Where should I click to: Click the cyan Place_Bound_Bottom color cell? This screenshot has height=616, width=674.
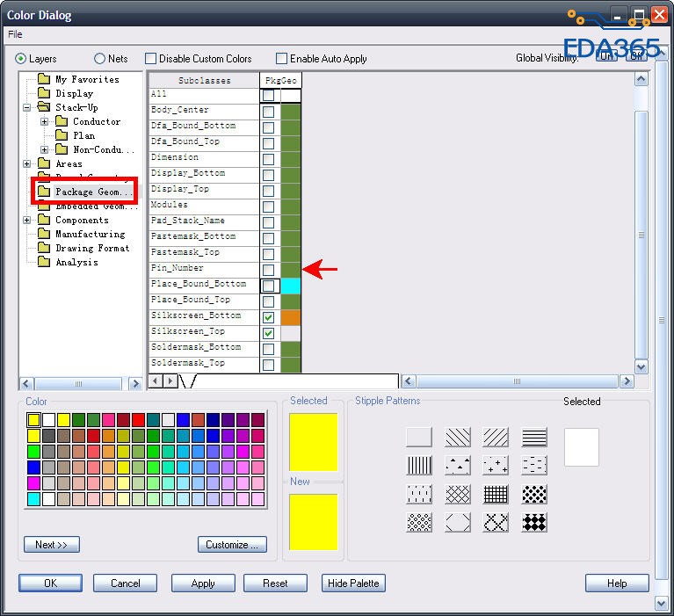[x=291, y=286]
